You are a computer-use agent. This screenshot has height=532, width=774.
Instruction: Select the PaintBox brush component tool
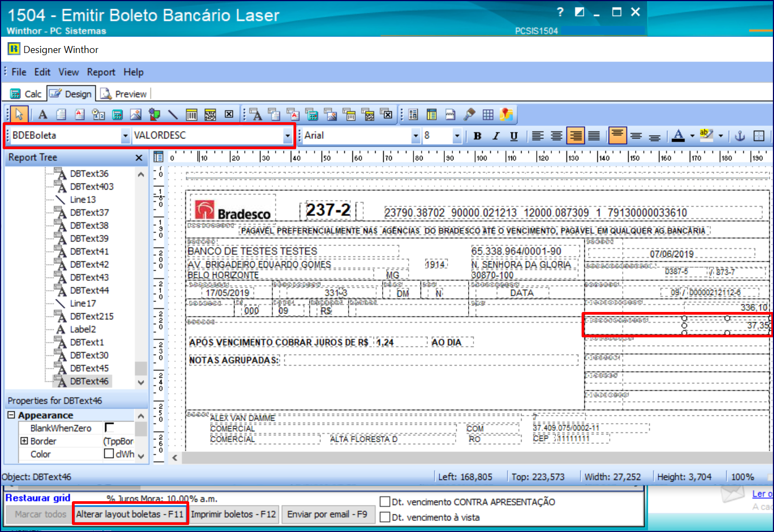(469, 114)
